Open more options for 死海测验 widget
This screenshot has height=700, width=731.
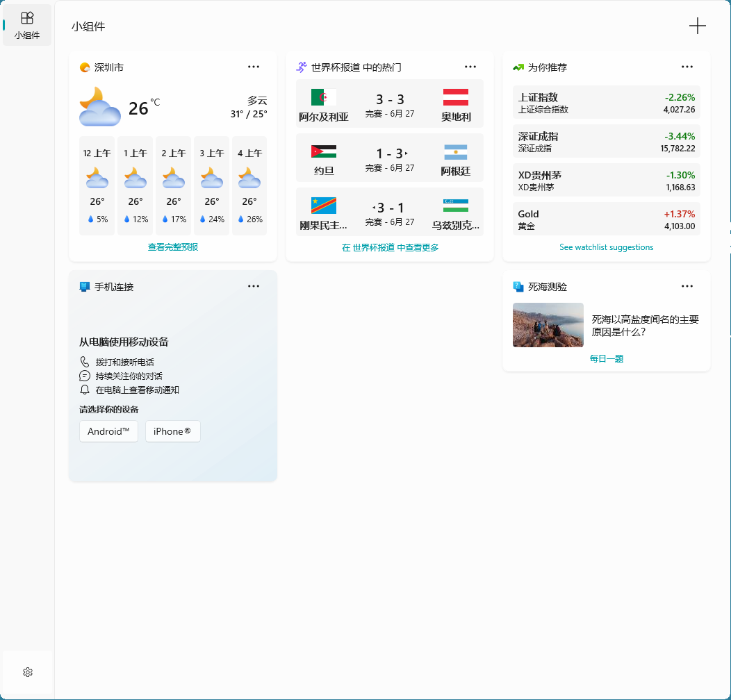[687, 286]
